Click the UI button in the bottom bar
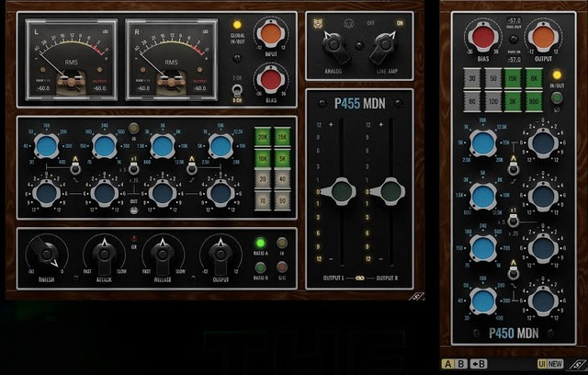The image size is (588, 375). [x=542, y=364]
